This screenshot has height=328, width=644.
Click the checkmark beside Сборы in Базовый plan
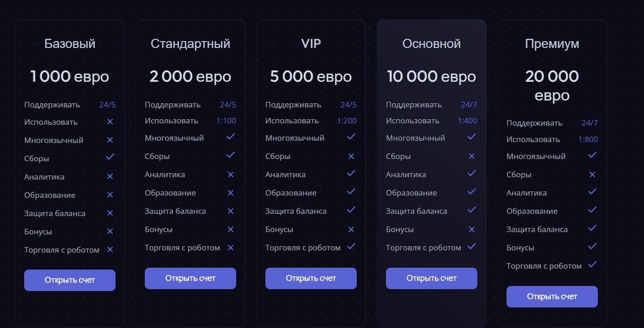[x=110, y=157]
